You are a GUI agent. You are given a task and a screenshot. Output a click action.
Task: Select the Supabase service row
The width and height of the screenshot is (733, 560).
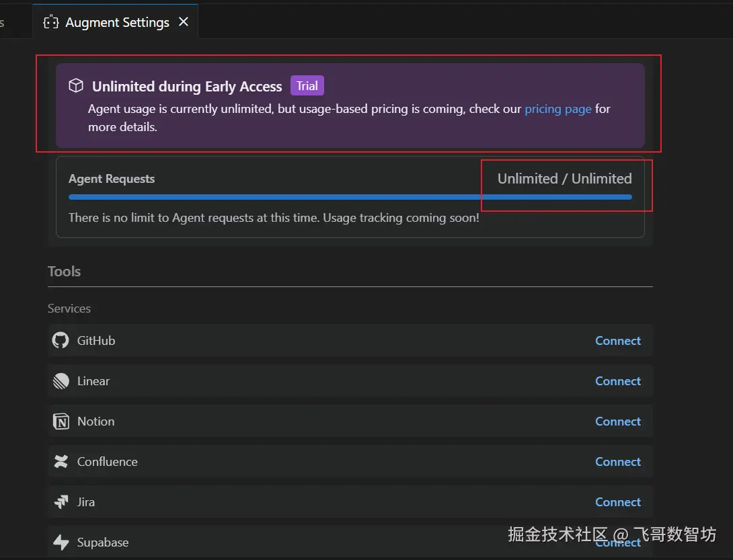click(350, 543)
